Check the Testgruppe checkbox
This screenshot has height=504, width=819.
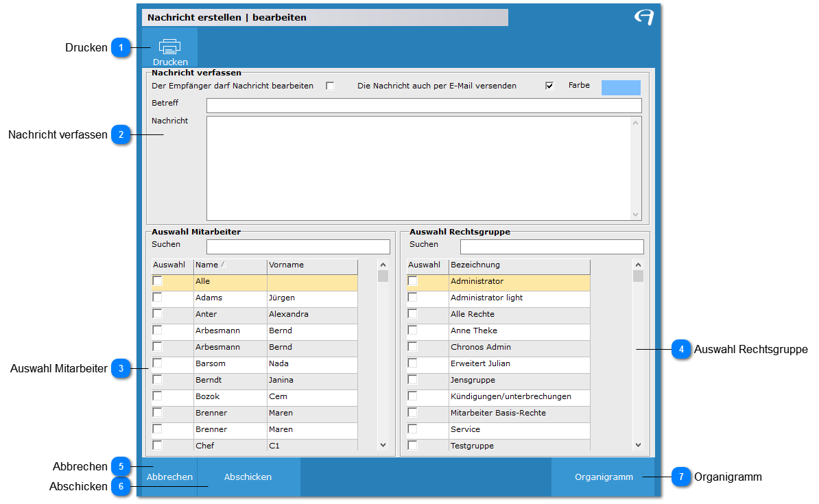[x=413, y=446]
